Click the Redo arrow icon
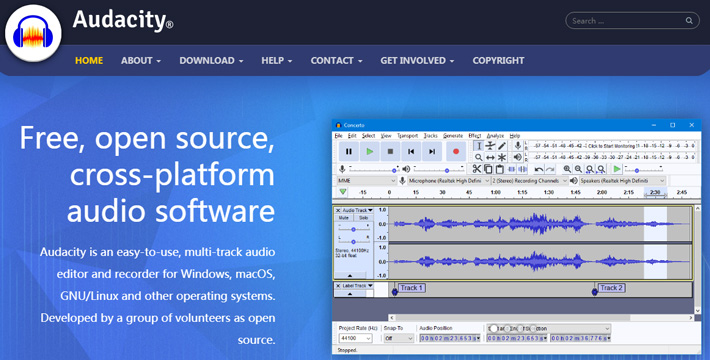This screenshot has height=360, width=710. (x=550, y=169)
